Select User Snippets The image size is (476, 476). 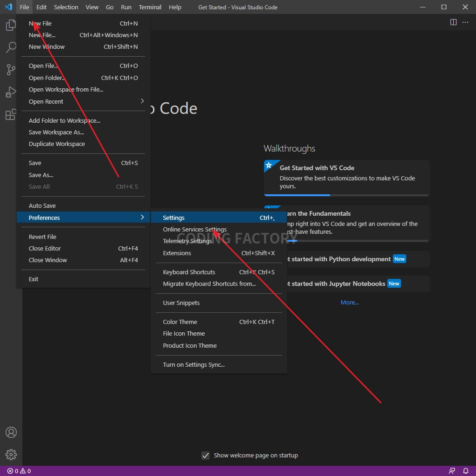coord(219,303)
